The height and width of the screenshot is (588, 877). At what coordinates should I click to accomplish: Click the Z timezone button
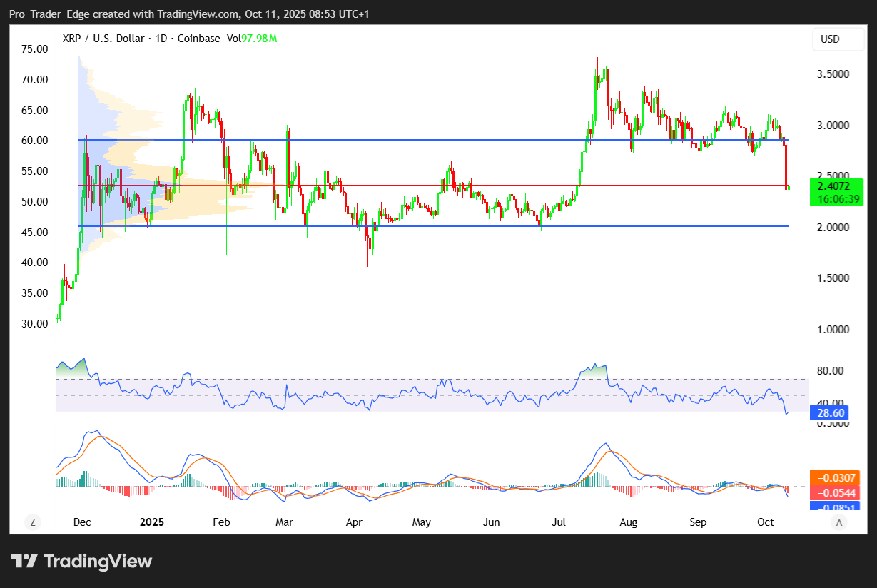click(x=32, y=522)
